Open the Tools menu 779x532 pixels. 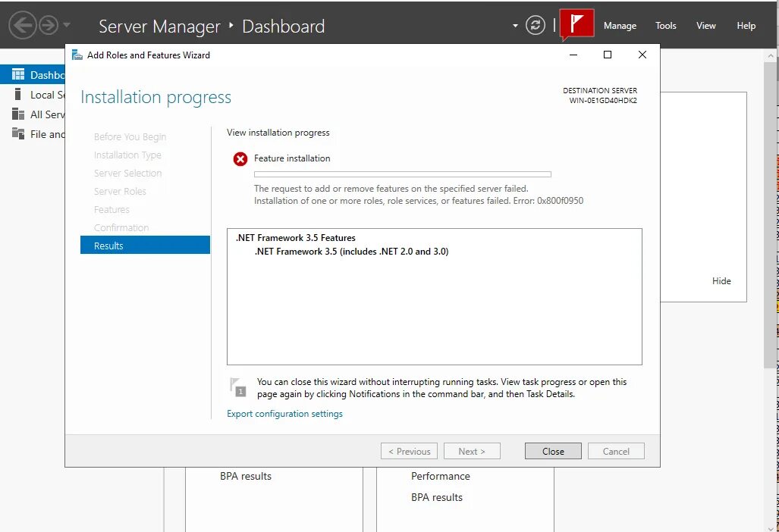pyautogui.click(x=665, y=26)
